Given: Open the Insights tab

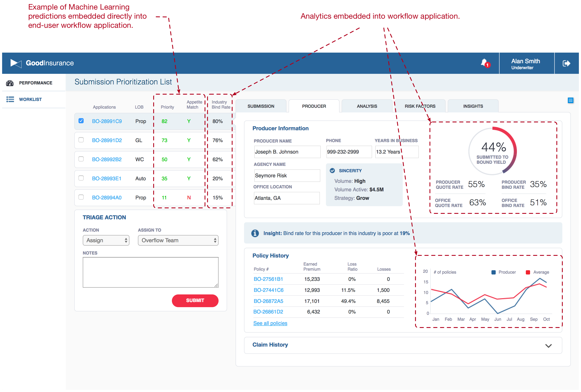Looking at the screenshot, I should pyautogui.click(x=473, y=106).
